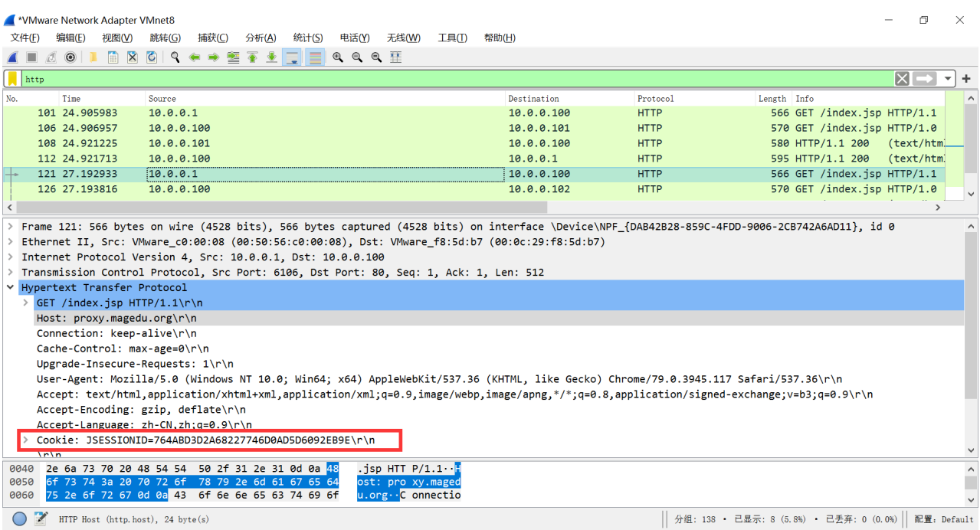This screenshot has height=530, width=980.
Task: Jump to the last packet
Action: point(271,57)
